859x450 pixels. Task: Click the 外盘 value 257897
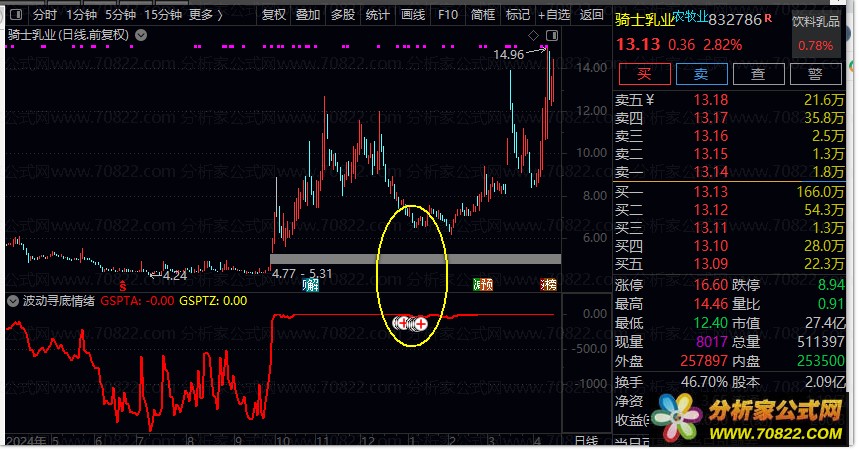[704, 361]
